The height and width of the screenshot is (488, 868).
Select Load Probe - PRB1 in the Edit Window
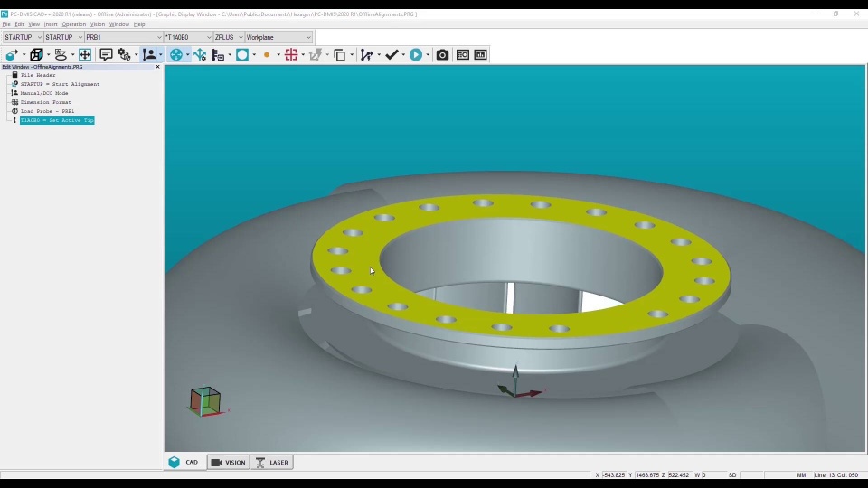pos(47,111)
